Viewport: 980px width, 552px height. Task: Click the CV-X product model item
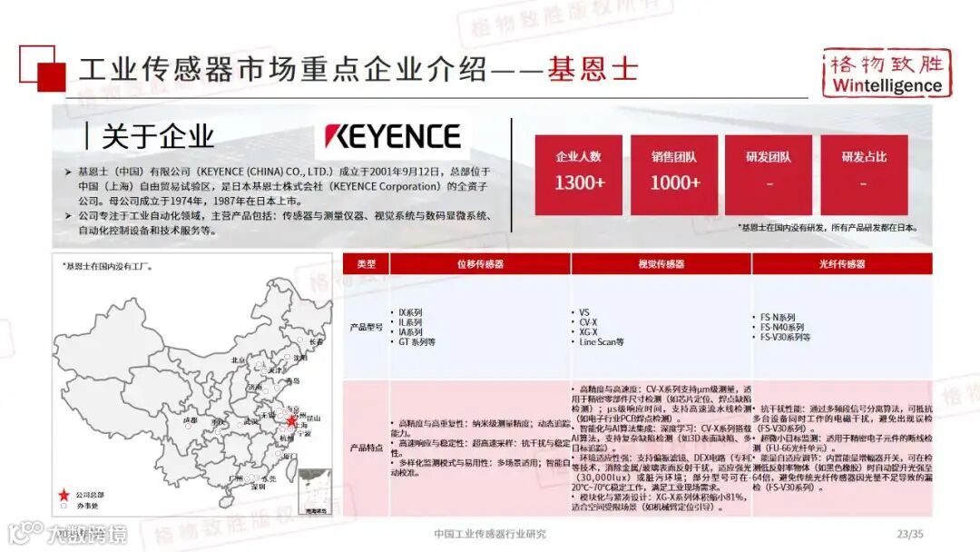click(587, 322)
